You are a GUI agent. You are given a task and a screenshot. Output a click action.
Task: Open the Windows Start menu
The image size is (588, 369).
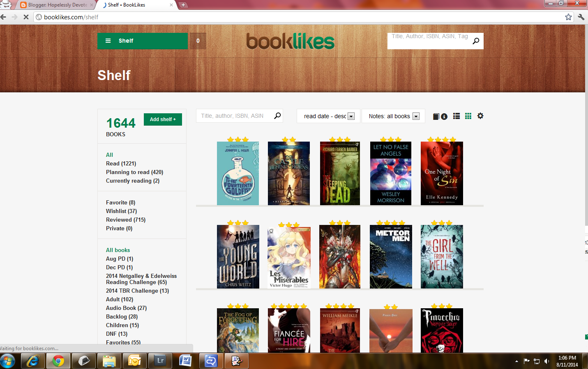tap(7, 361)
